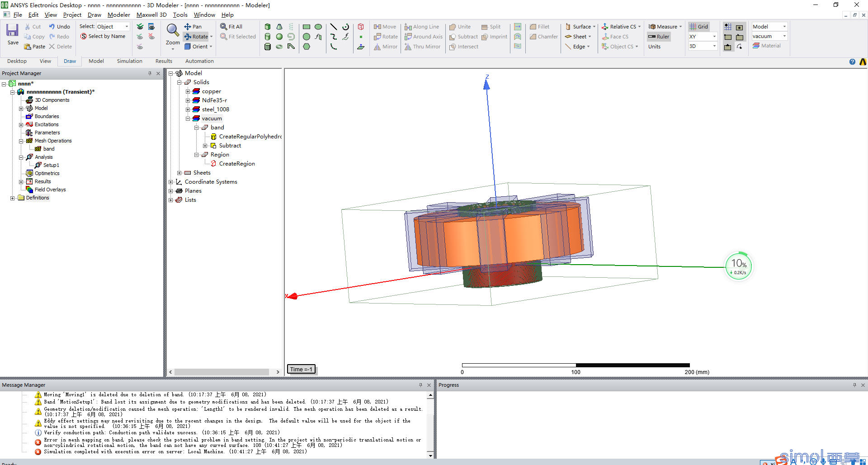Open the Modeler menu
This screenshot has width=868, height=465.
(119, 15)
